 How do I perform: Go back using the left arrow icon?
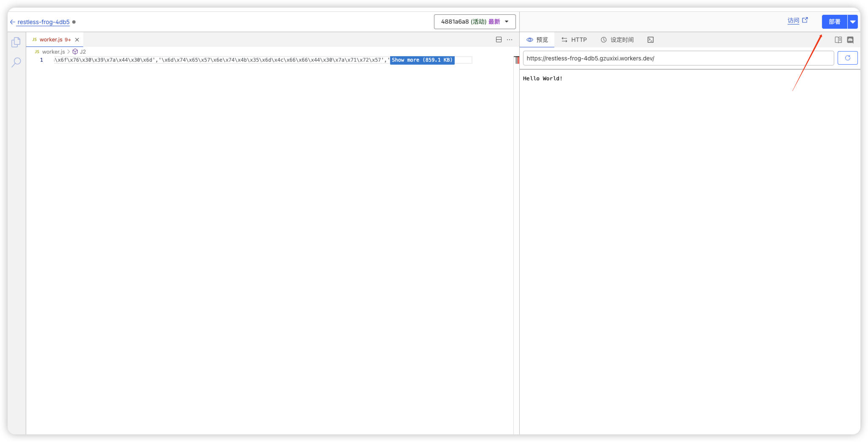pyautogui.click(x=13, y=22)
